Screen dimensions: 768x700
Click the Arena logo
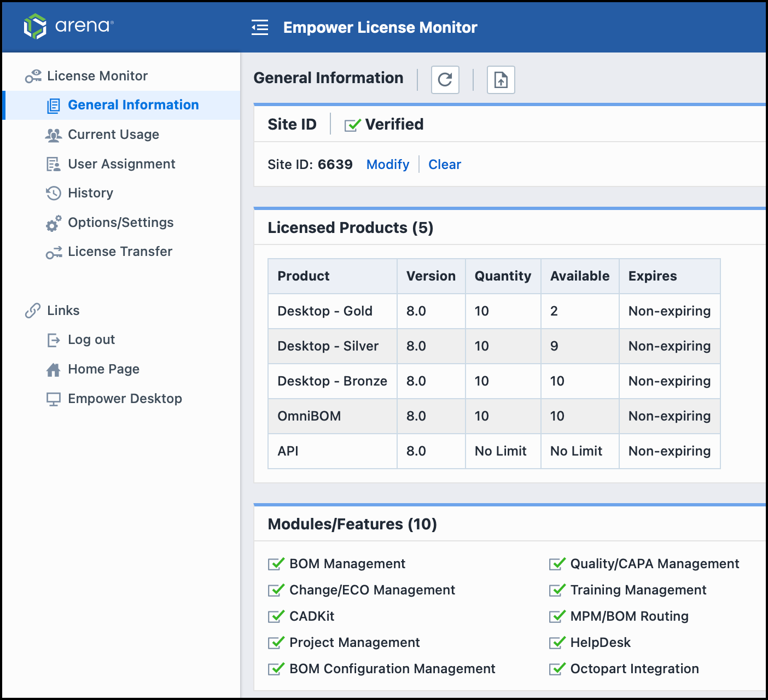coord(69,26)
